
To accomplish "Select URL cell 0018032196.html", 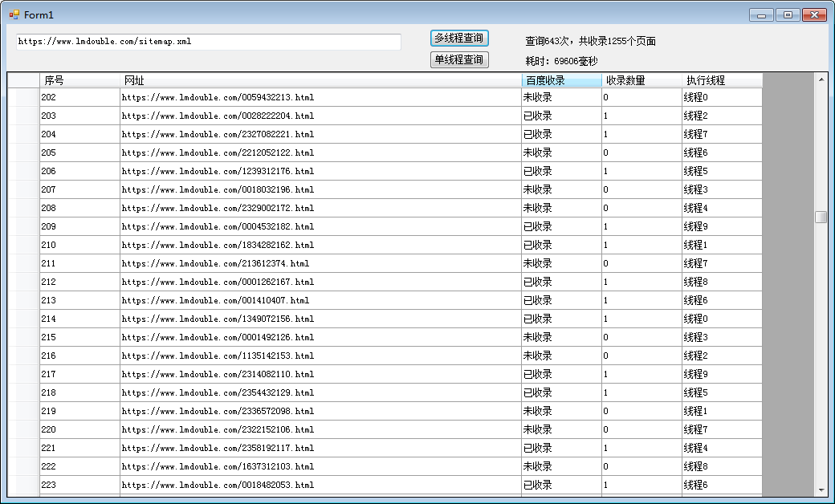I will point(320,189).
